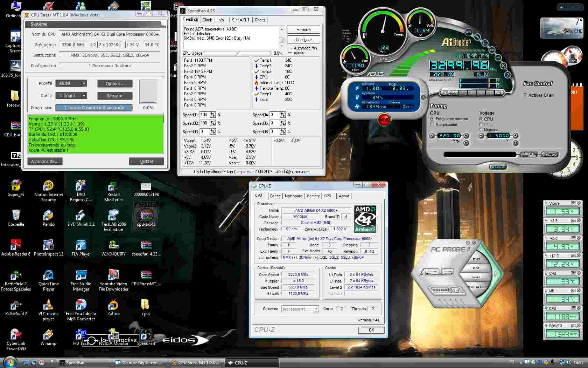Adjust Speed02 spinner arrows in SpeedFan
This screenshot has width=588, height=368.
[x=213, y=123]
